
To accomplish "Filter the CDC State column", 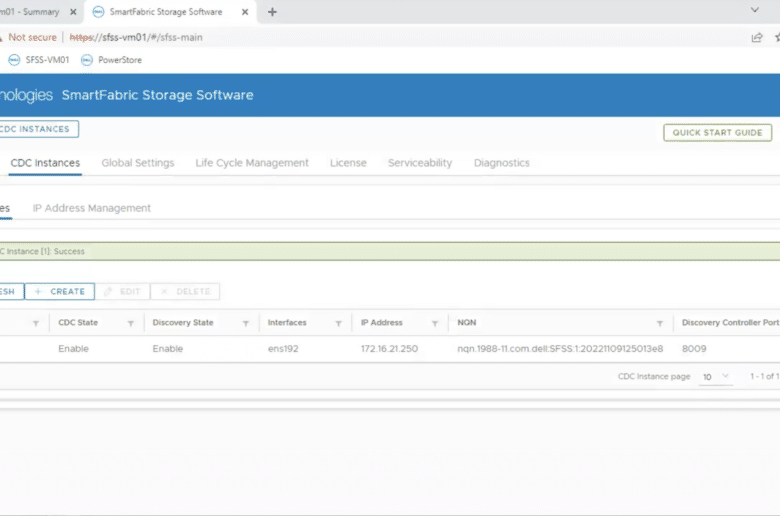I will click(x=131, y=323).
